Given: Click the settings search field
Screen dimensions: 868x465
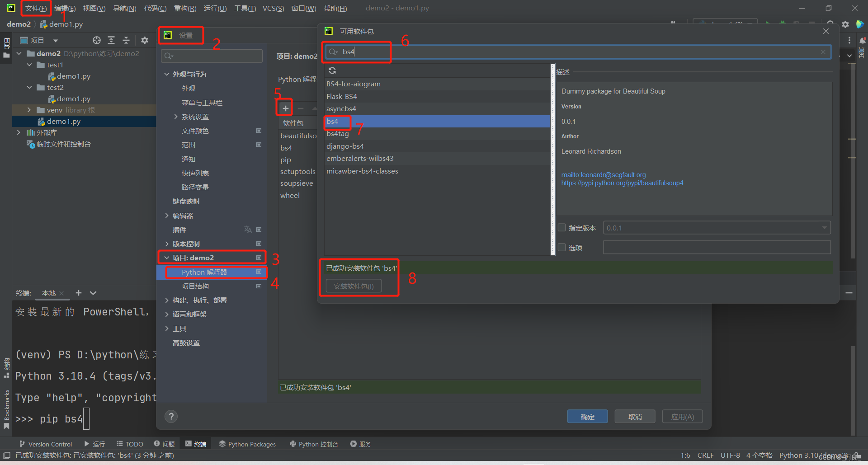Looking at the screenshot, I should pos(212,56).
